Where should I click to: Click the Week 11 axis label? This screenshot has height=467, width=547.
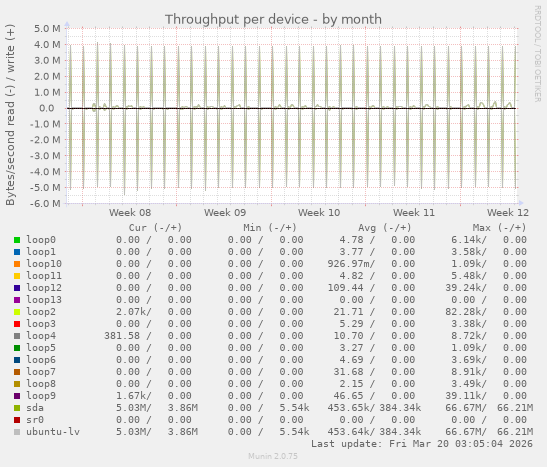point(414,213)
